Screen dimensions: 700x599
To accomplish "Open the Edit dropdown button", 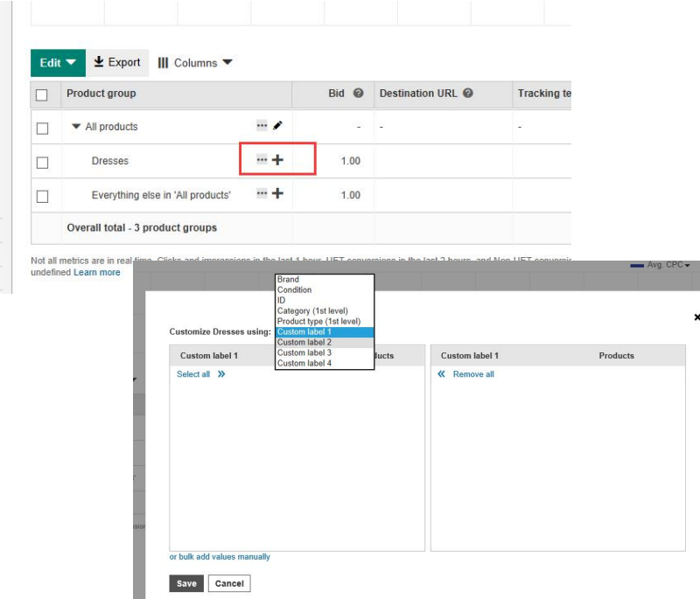I will [58, 63].
